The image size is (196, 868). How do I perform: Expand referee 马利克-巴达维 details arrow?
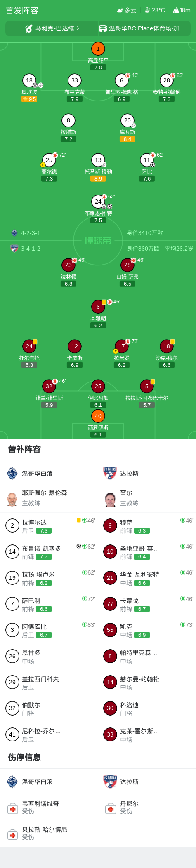(x=78, y=28)
